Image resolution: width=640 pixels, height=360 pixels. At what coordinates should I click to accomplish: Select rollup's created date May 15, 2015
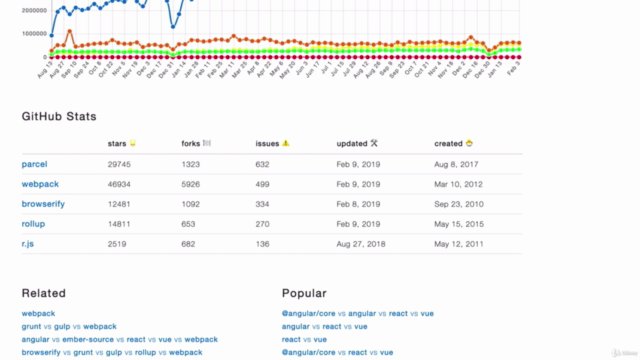click(459, 224)
